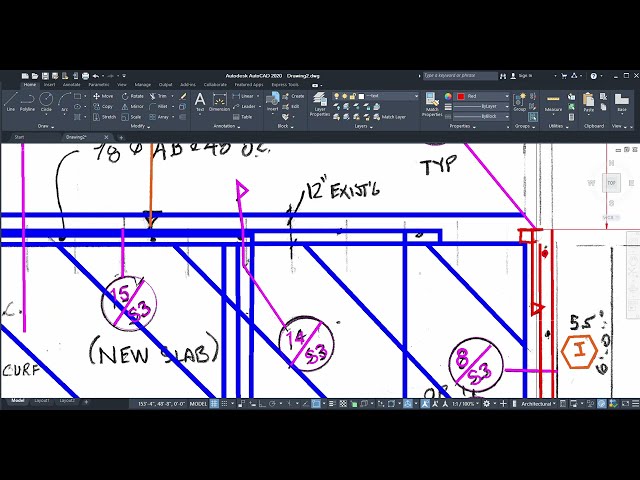
Task: Expand the Layers panel
Action: [363, 127]
